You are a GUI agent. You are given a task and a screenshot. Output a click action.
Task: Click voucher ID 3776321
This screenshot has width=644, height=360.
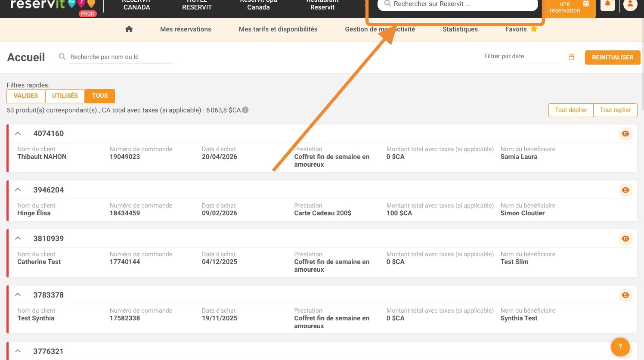point(49,351)
